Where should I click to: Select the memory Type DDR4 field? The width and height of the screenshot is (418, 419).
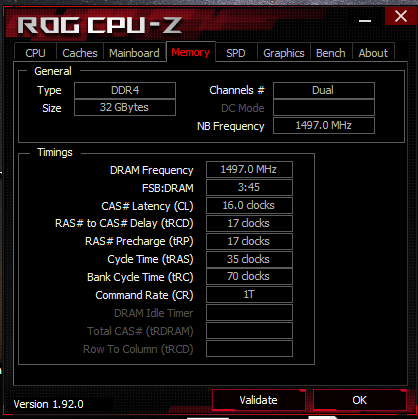pyautogui.click(x=125, y=90)
